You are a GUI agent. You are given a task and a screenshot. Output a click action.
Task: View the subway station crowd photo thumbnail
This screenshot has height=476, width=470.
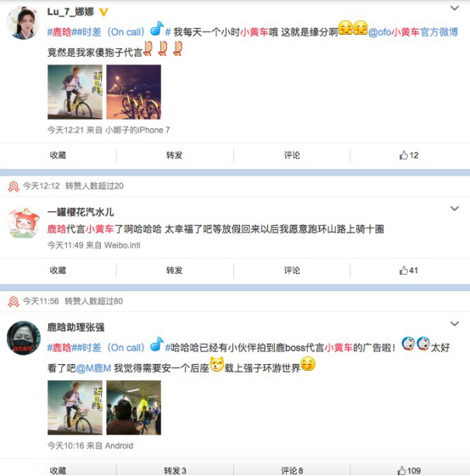coord(133,407)
